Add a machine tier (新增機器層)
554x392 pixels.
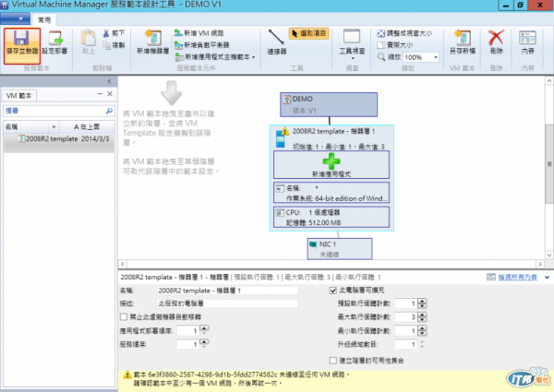pos(153,42)
